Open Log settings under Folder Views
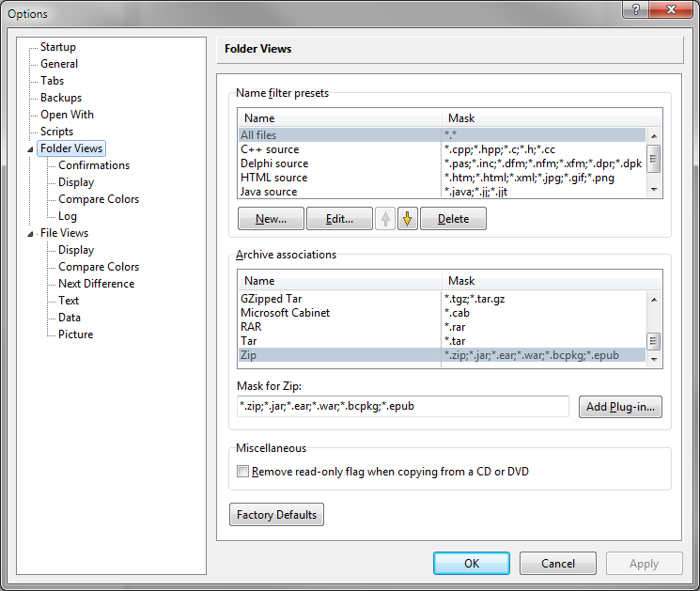Screen dimensions: 700x591 [x=68, y=216]
